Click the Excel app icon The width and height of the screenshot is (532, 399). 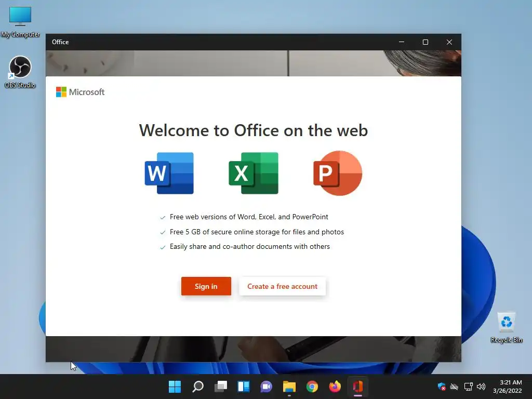click(254, 174)
